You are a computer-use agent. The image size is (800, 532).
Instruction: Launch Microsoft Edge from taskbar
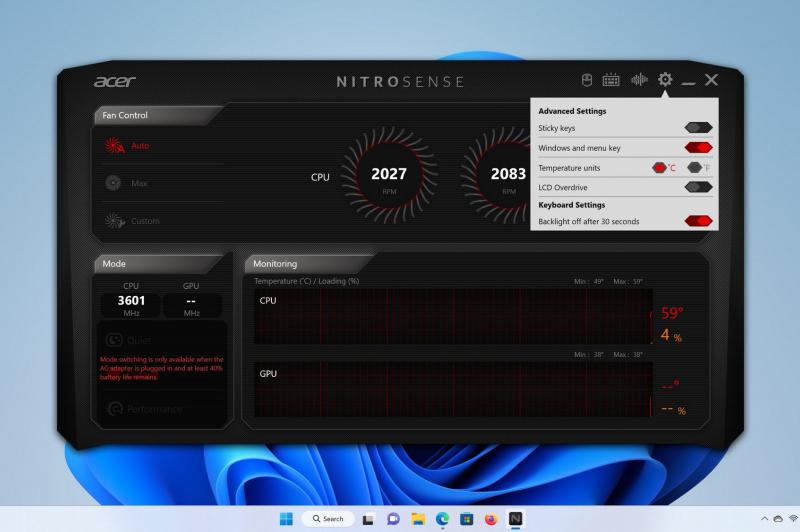[442, 519]
